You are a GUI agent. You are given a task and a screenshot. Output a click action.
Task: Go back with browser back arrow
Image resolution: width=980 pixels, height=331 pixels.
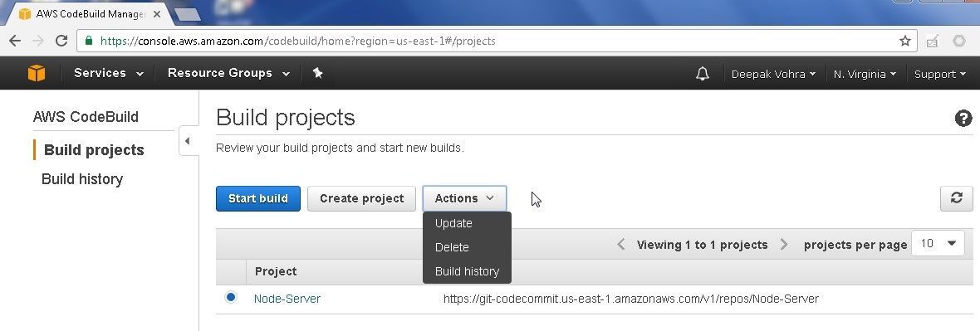click(x=15, y=41)
